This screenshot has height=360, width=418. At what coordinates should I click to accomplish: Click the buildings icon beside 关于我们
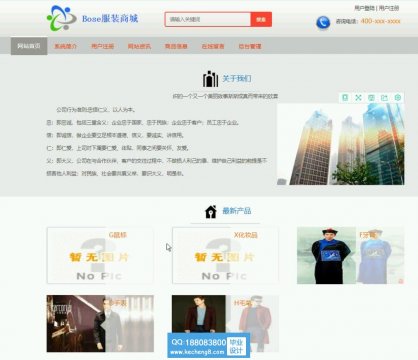210,79
